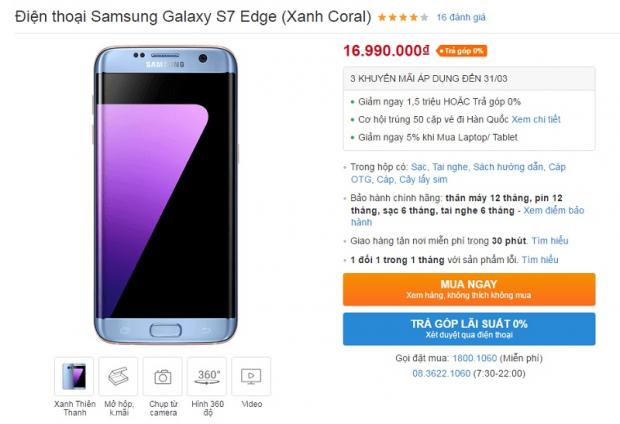Open the unboxing and promotions icon
The width and height of the screenshot is (620, 424).
pos(117,376)
